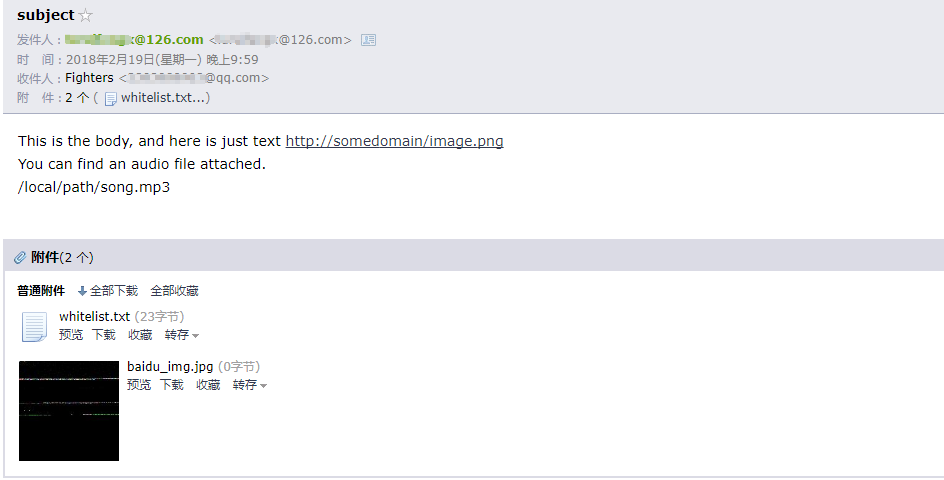Favorite baidu_img.jpg with 收藏

click(208, 385)
